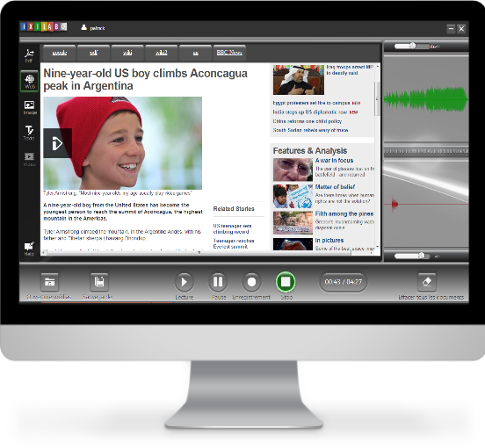This screenshot has width=485, height=448.
Task: Switch to the google bookmark tab
Action: click(60, 53)
